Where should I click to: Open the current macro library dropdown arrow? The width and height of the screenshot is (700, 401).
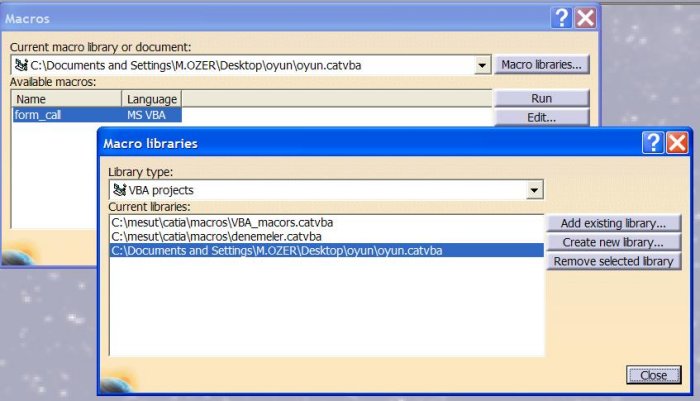483,65
